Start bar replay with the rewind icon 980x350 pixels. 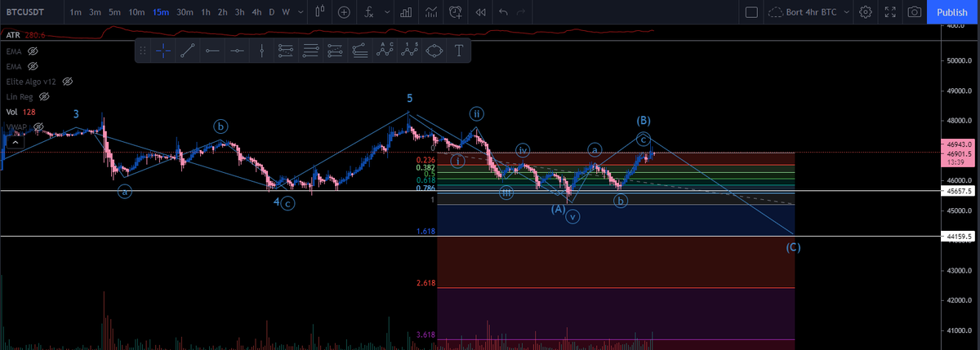(480, 12)
